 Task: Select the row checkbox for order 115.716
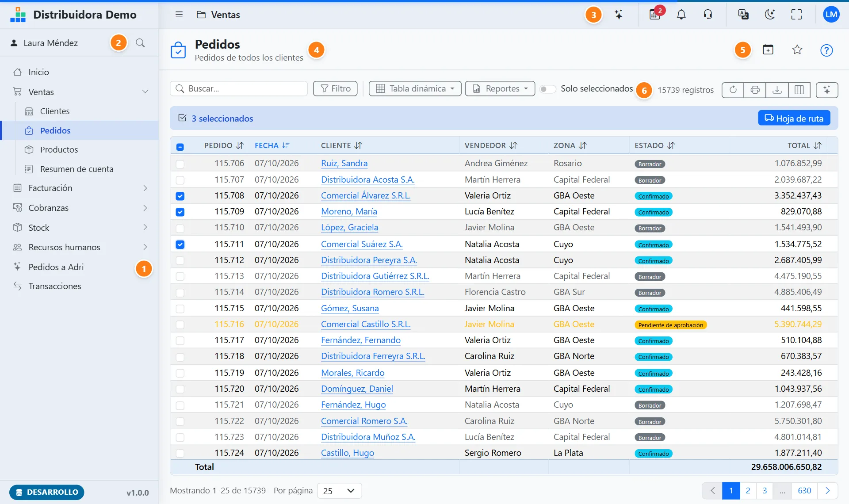point(180,325)
